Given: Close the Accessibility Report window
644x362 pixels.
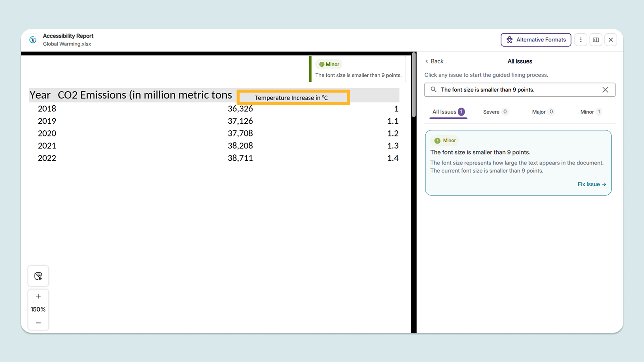Looking at the screenshot, I should 611,40.
